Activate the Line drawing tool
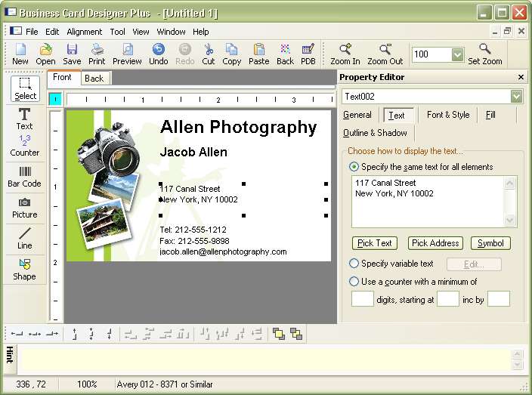 click(25, 238)
